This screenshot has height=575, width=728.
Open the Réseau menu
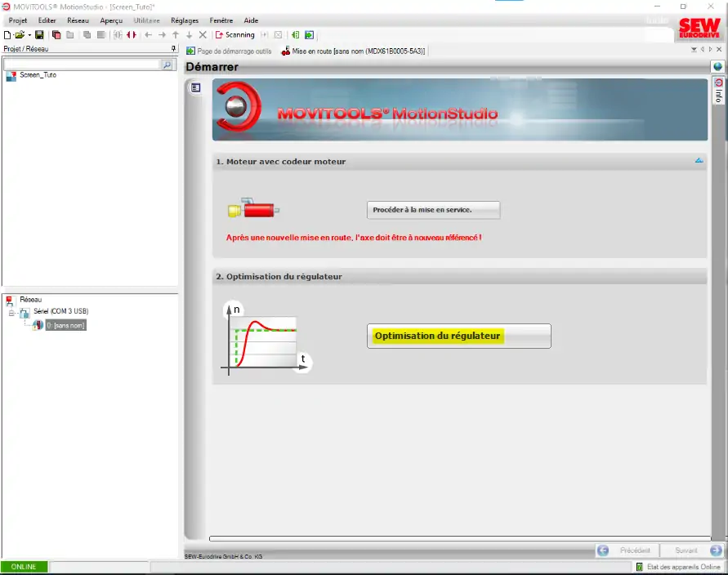78,20
